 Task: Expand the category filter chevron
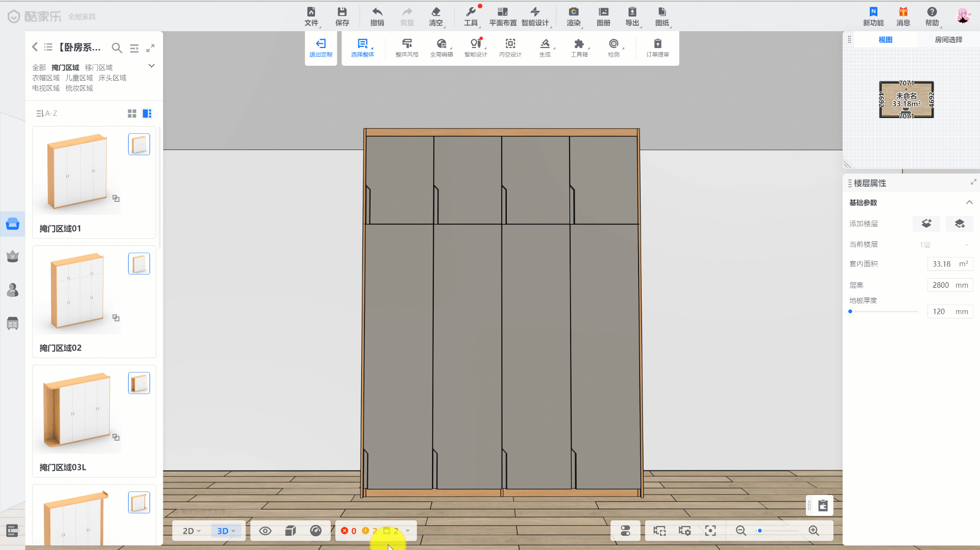click(x=152, y=66)
